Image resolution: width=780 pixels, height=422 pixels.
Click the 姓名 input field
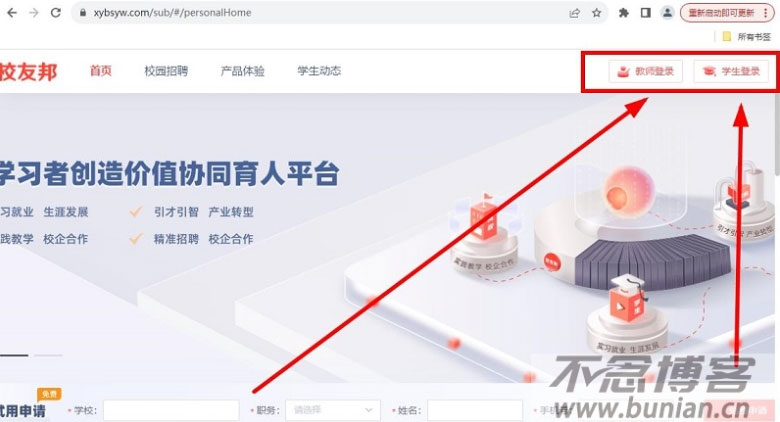475,410
